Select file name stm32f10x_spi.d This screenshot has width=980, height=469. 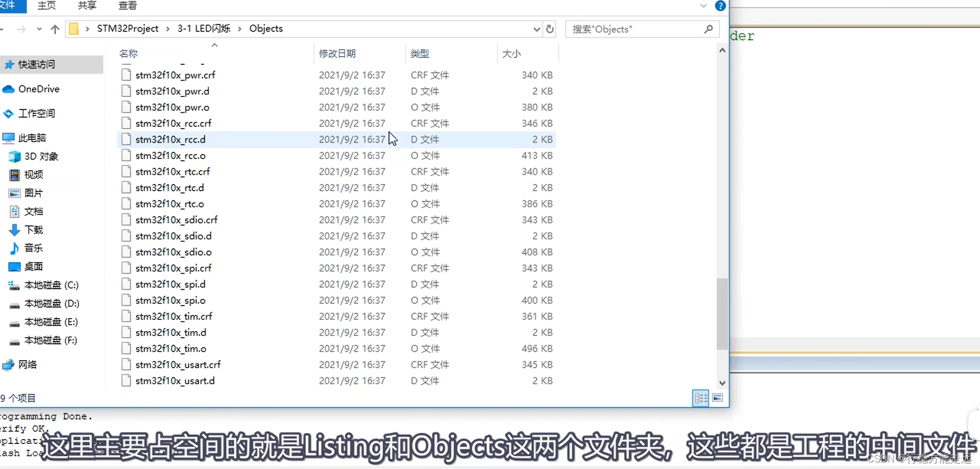(x=171, y=284)
